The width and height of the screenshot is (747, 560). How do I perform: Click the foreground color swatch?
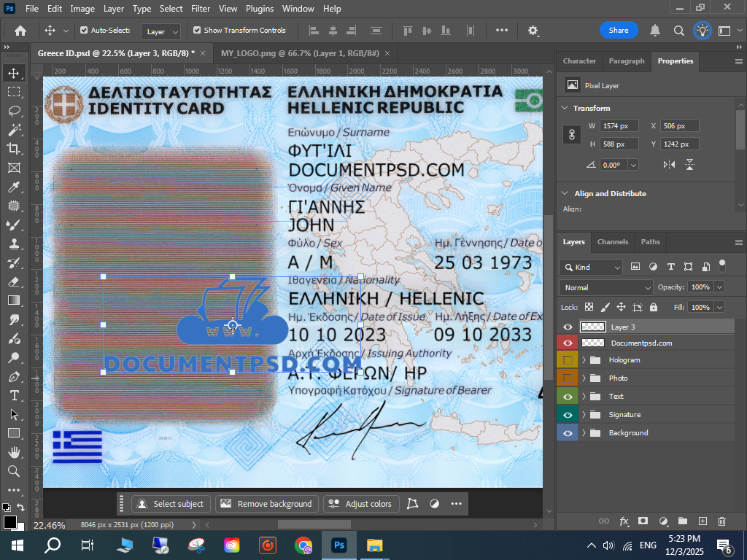point(9,521)
